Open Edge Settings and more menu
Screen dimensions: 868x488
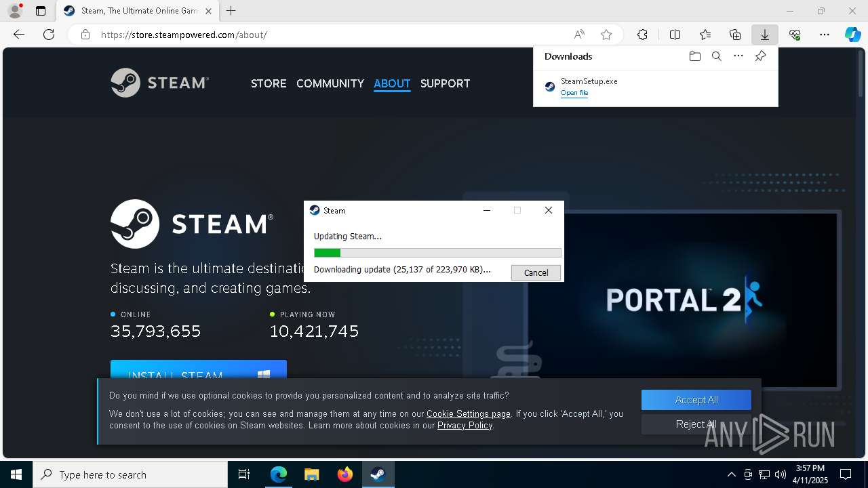[825, 35]
